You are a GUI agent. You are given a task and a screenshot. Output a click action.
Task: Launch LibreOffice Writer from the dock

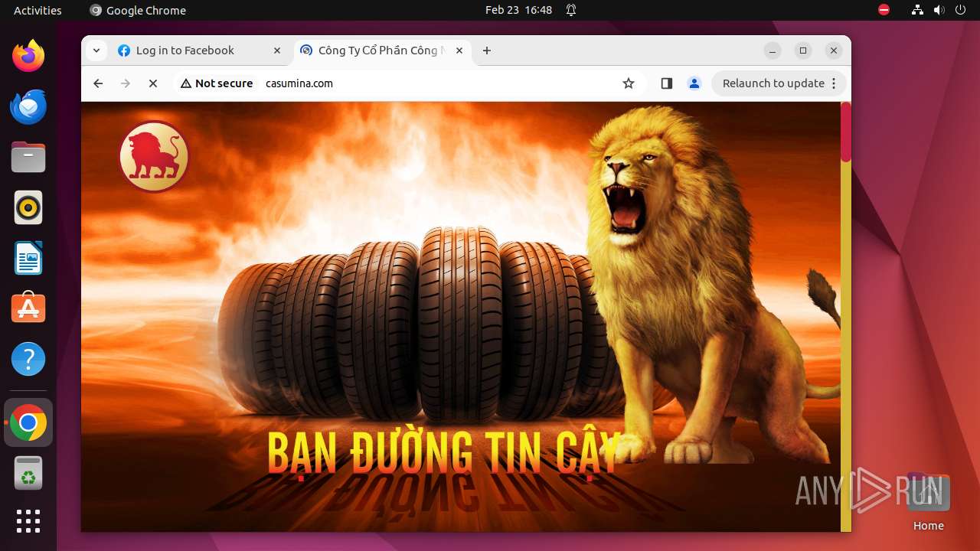[28, 258]
